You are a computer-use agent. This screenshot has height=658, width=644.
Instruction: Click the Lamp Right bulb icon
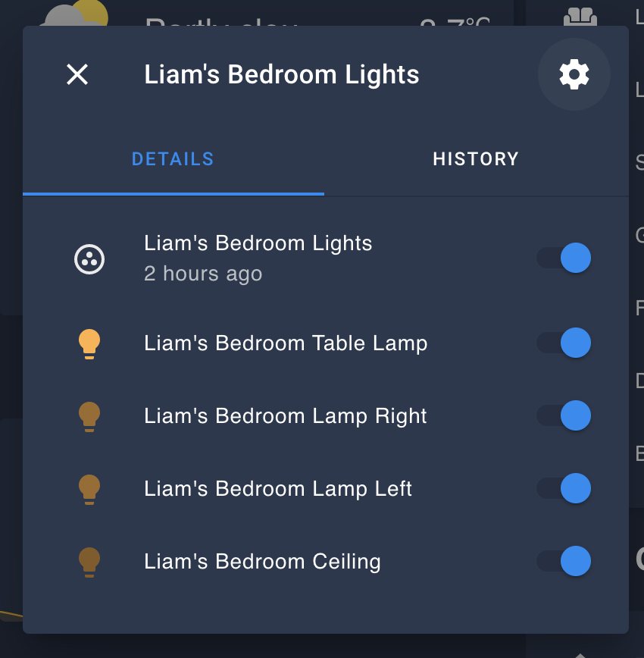click(x=89, y=416)
